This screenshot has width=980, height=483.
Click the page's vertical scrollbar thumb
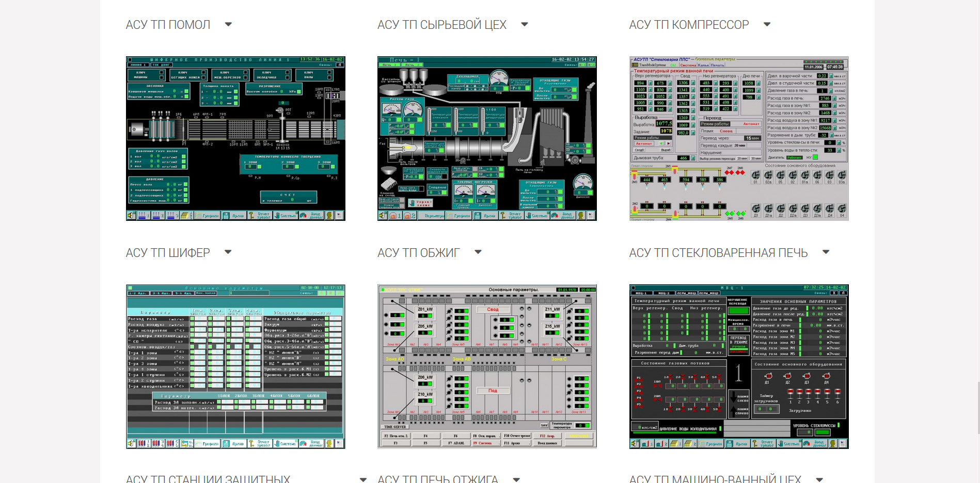[x=977, y=408]
